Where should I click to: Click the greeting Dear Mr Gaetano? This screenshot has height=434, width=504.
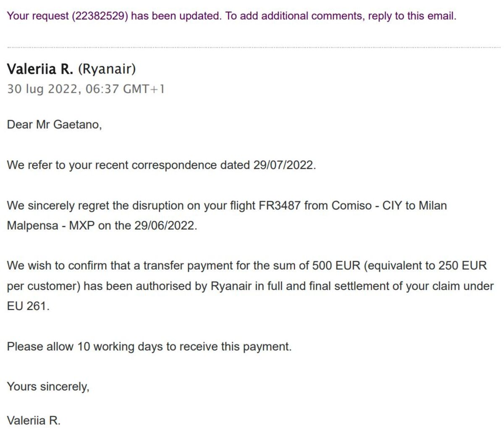[54, 125]
